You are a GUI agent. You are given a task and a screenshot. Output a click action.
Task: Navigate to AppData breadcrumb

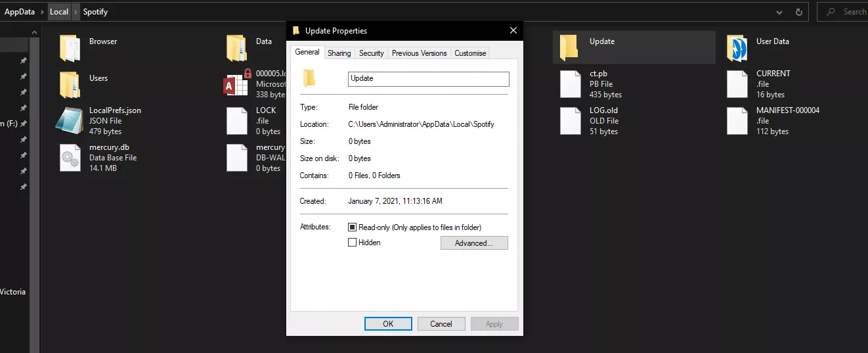click(20, 12)
